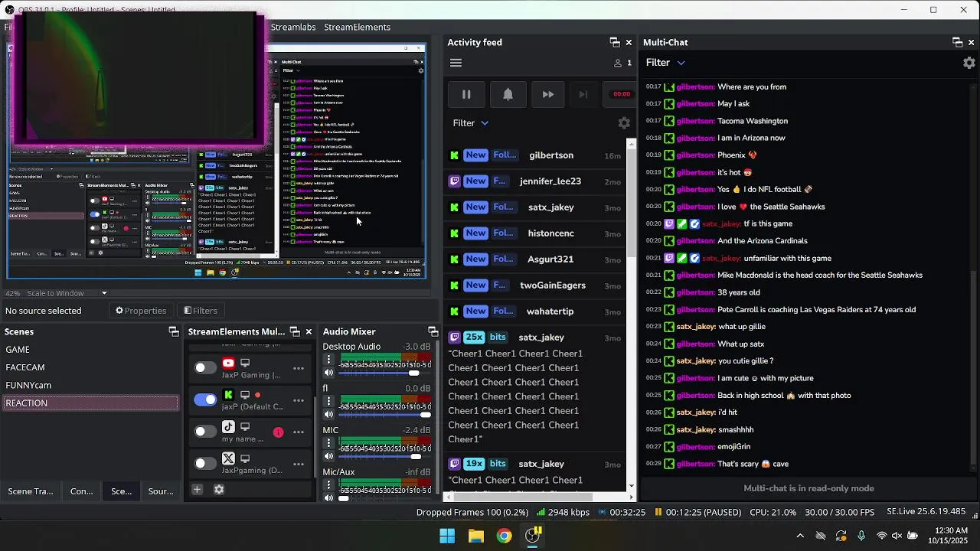Image resolution: width=980 pixels, height=551 pixels.
Task: Open TikTok channel more options
Action: coord(299,432)
